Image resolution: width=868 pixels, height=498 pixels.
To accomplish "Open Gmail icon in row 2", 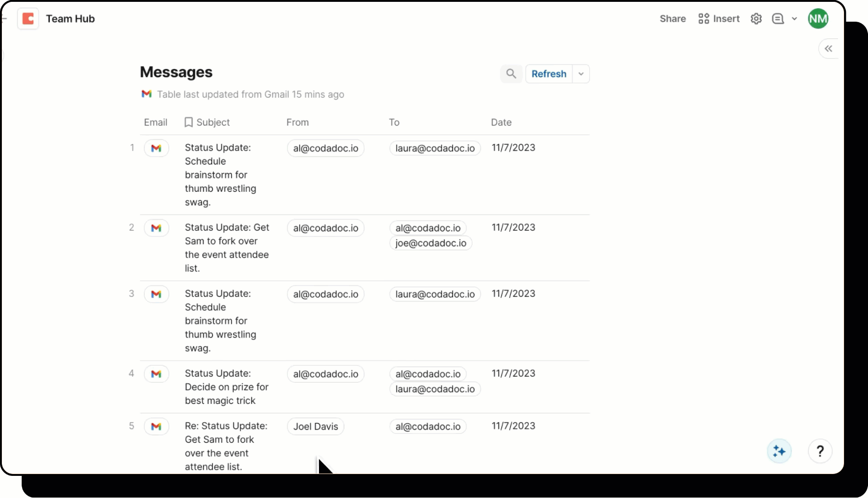I will pos(156,228).
